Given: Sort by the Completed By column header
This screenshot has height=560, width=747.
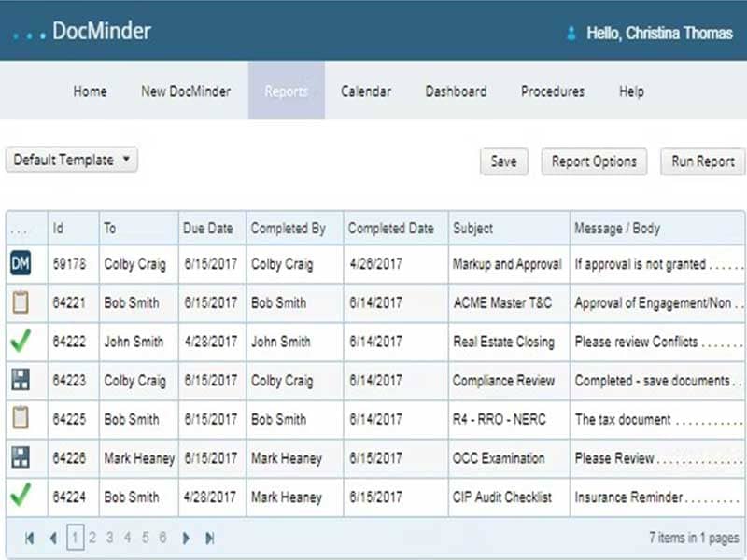Looking at the screenshot, I should (288, 228).
